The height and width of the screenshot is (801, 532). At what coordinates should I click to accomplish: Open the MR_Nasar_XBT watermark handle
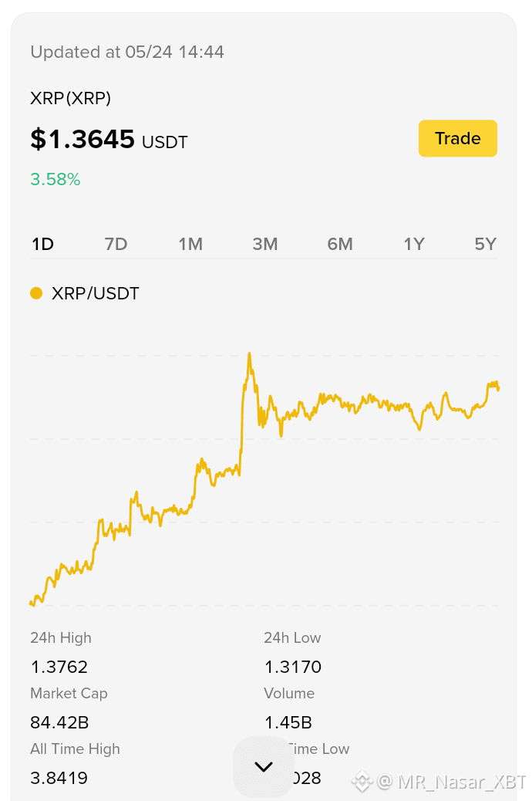pos(451,782)
